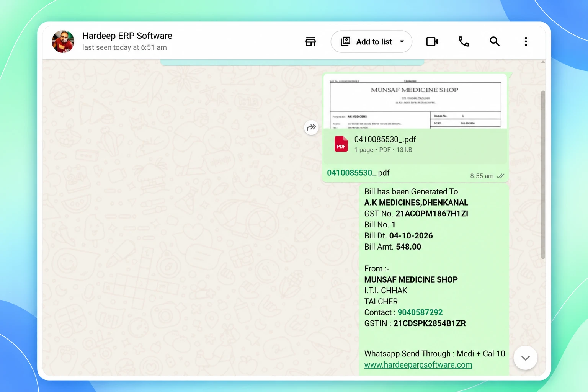Visit www.hardeeperpsoftware.com link

(x=418, y=365)
